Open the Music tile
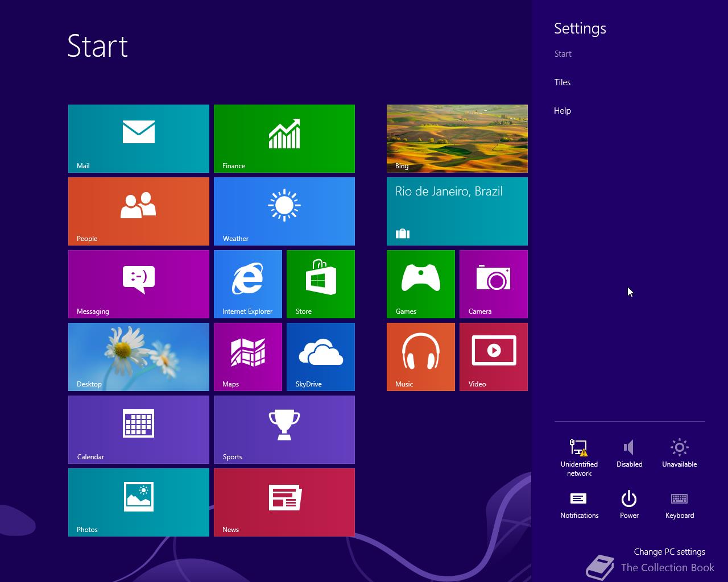This screenshot has width=728, height=582. (x=421, y=357)
